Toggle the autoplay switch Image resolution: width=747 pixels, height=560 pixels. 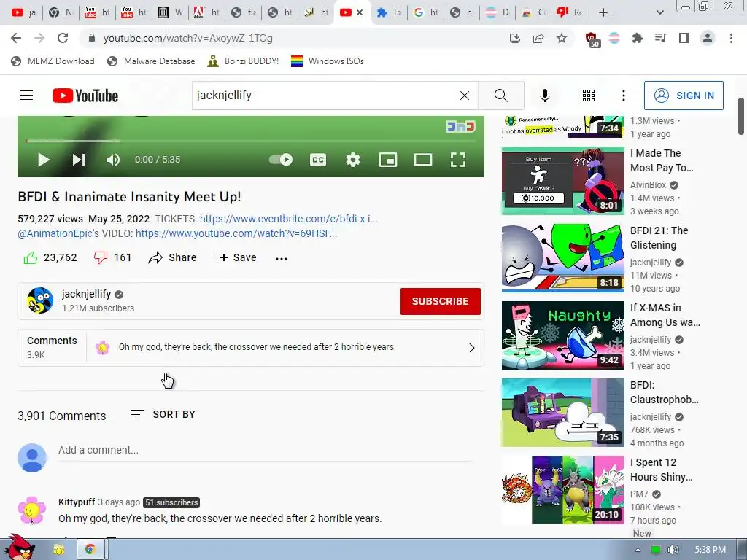pos(281,160)
